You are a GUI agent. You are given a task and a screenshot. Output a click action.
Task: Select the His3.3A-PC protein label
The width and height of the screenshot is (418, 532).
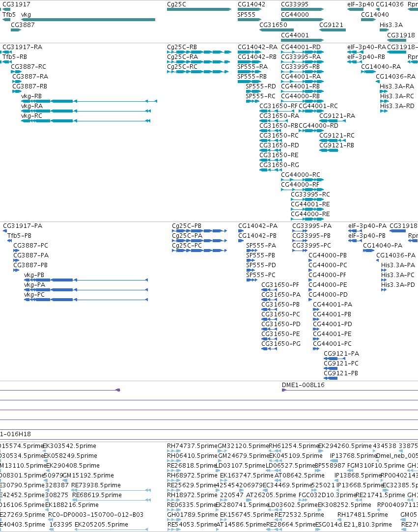(x=398, y=275)
